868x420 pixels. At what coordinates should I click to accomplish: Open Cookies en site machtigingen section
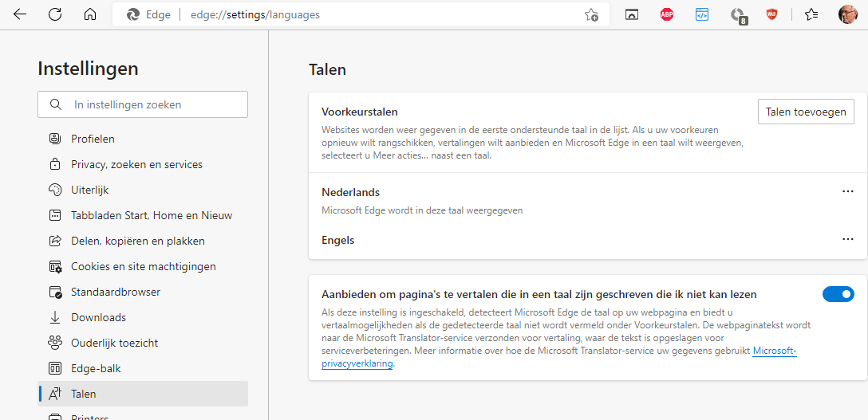143,266
